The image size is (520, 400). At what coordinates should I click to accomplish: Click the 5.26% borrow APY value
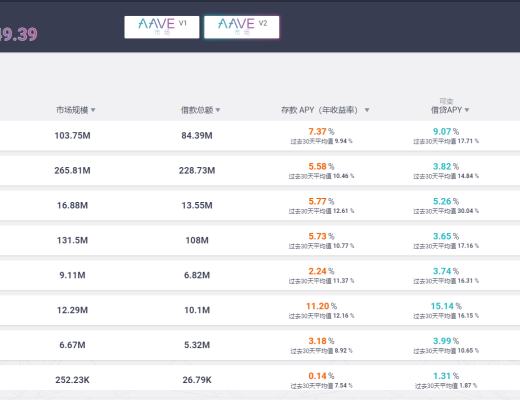[x=446, y=201]
